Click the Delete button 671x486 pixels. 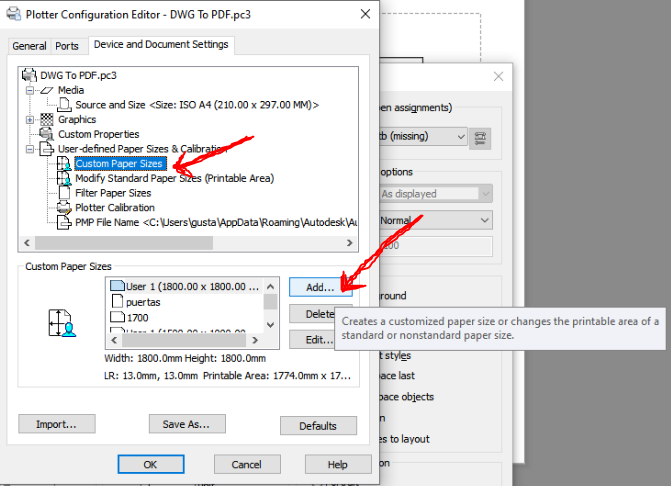pyautogui.click(x=312, y=314)
